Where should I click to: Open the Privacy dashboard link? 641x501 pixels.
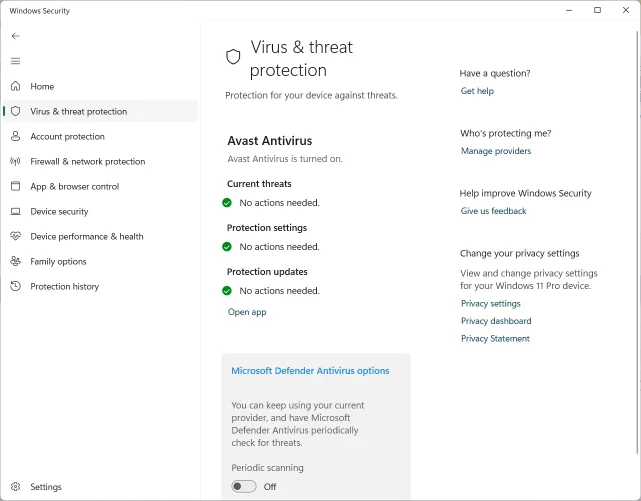[x=496, y=321]
